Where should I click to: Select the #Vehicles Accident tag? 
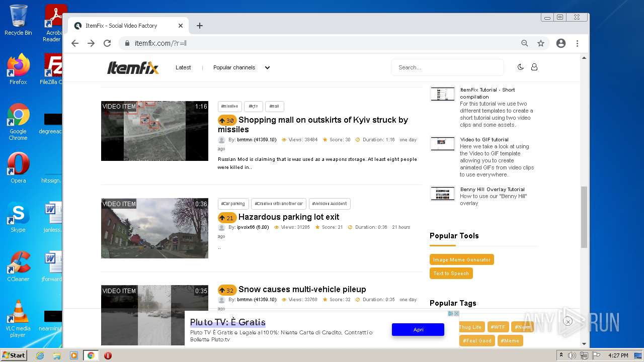point(330,204)
